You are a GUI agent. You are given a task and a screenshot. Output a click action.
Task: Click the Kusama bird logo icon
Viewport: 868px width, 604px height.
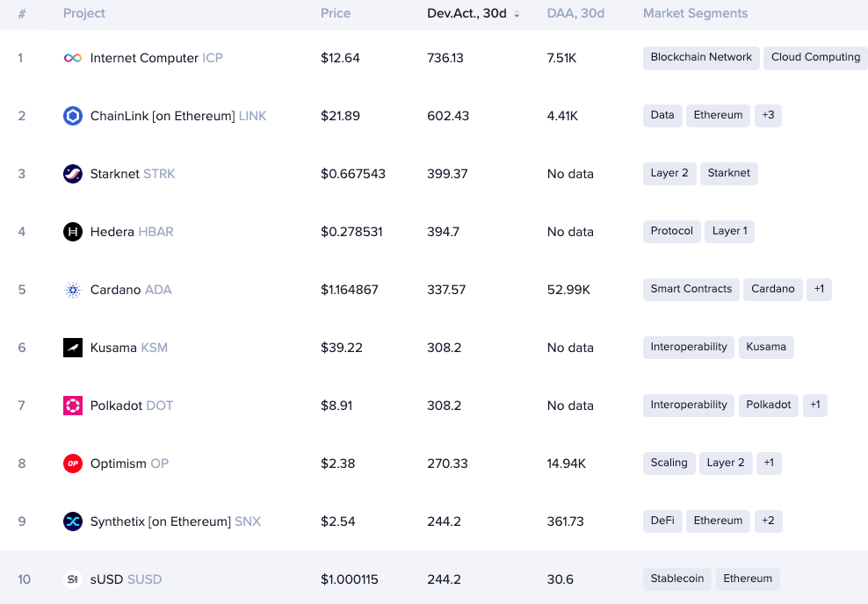pyautogui.click(x=73, y=348)
